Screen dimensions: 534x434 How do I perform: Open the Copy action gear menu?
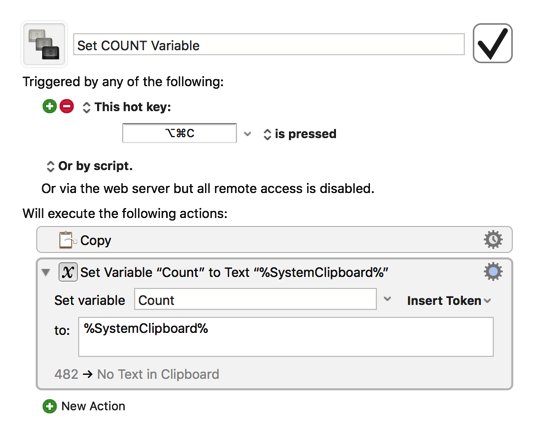(493, 239)
